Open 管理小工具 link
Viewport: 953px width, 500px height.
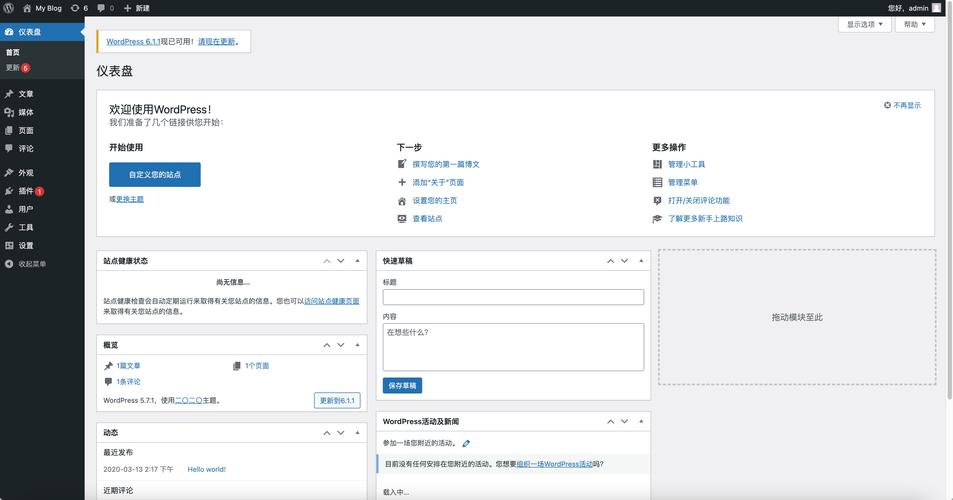click(687, 164)
